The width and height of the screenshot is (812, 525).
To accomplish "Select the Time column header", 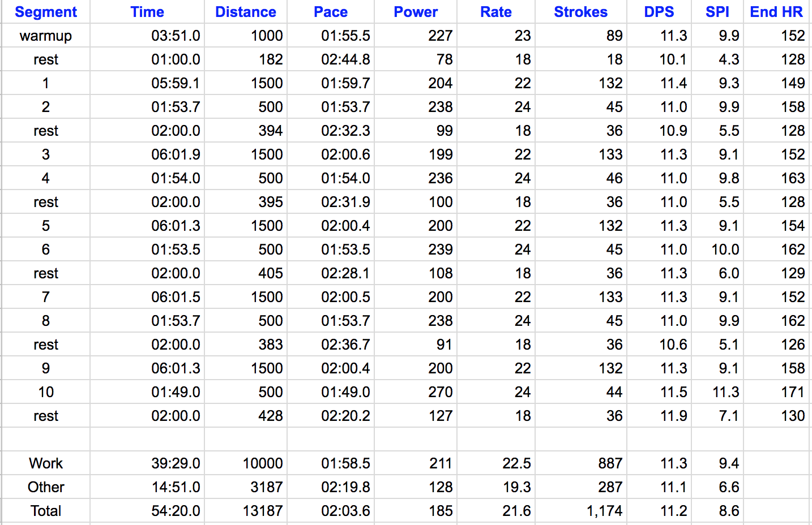I will [x=147, y=12].
